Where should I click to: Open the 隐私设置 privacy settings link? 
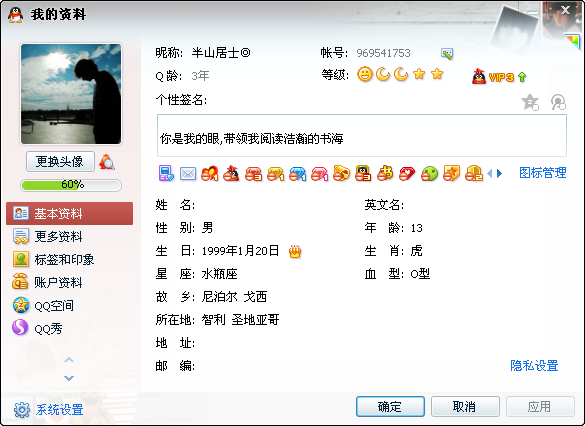click(534, 366)
